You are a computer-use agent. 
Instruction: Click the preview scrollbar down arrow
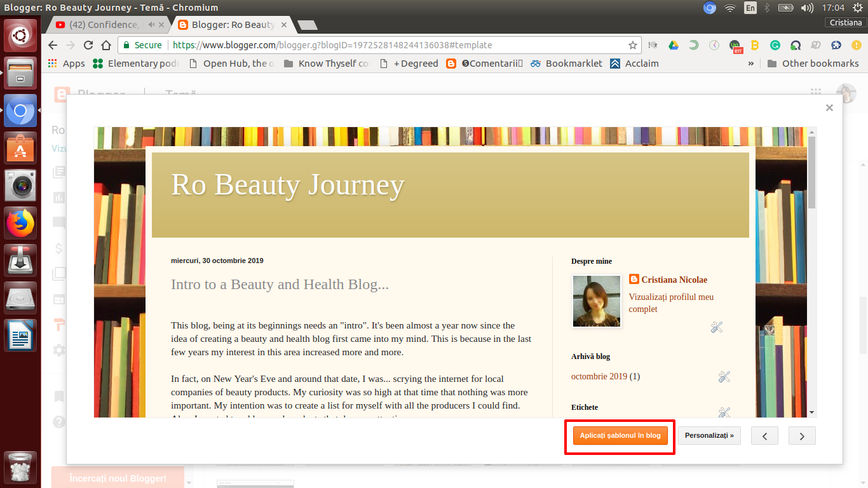pos(811,412)
